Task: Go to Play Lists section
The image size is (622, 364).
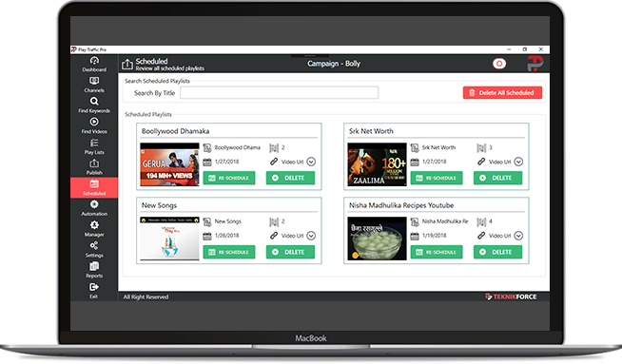Action: [x=94, y=146]
